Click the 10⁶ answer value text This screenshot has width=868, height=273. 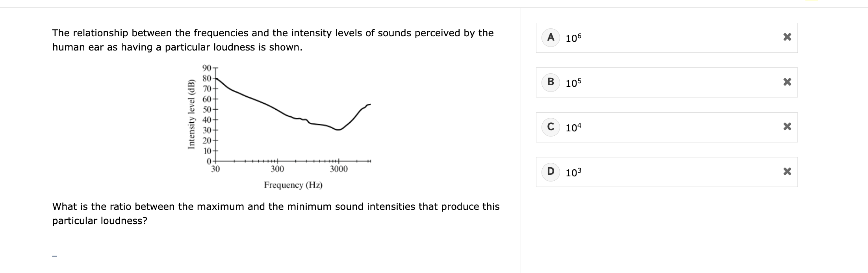(573, 38)
